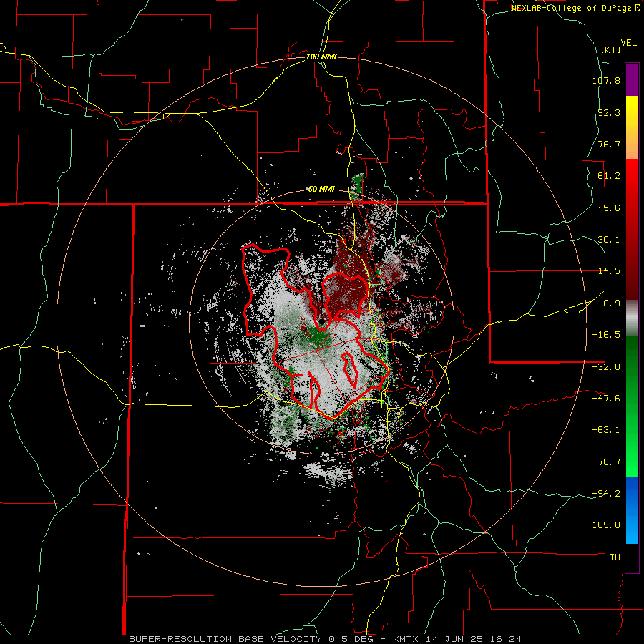Click the TH legend label
Screen dimensions: 644x644
pyautogui.click(x=615, y=557)
